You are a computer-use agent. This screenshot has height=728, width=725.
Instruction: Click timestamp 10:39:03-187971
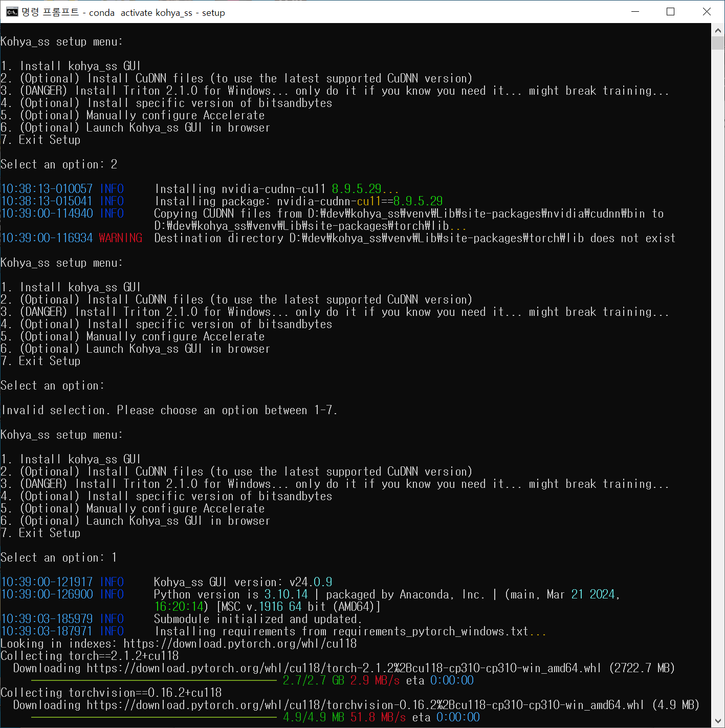pyautogui.click(x=47, y=631)
